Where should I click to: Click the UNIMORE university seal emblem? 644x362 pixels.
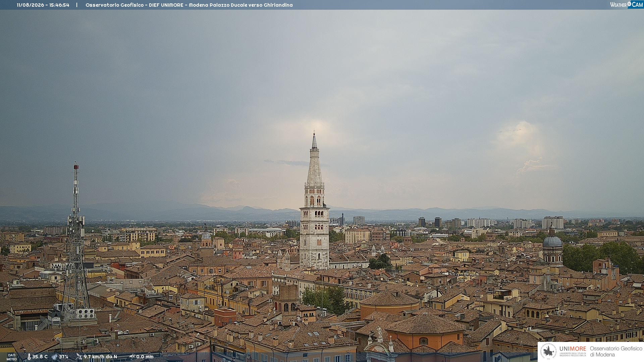tap(549, 352)
